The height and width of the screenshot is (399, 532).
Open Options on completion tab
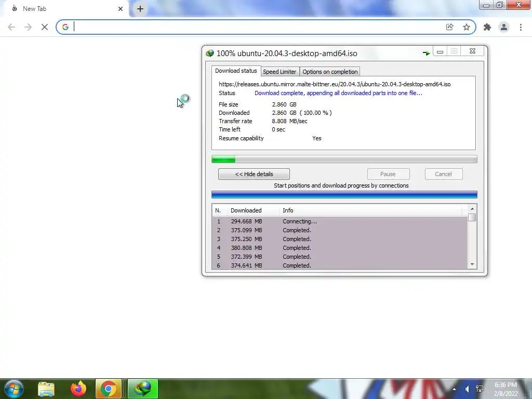click(330, 72)
